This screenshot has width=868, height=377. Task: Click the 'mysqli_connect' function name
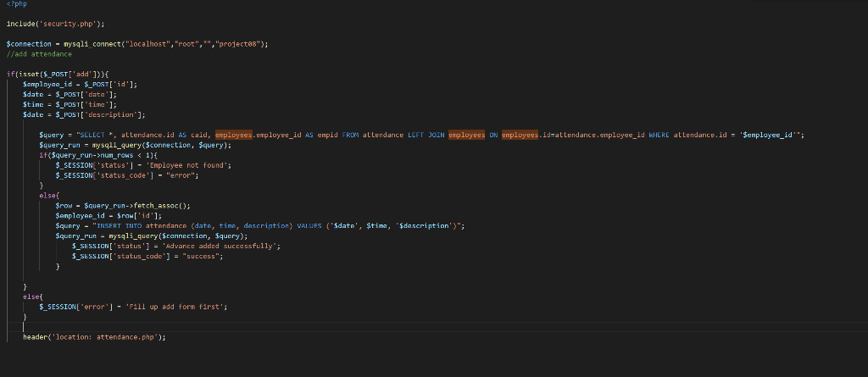click(92, 44)
